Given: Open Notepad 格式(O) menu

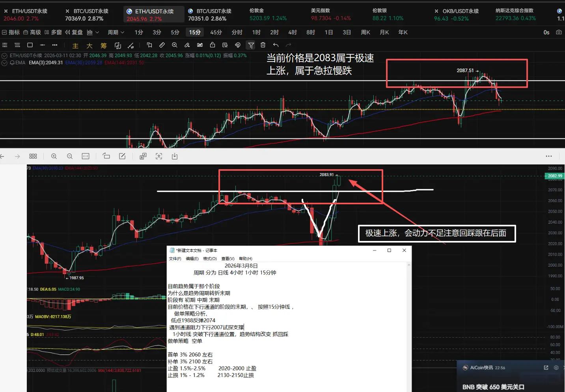Looking at the screenshot, I should [210, 259].
